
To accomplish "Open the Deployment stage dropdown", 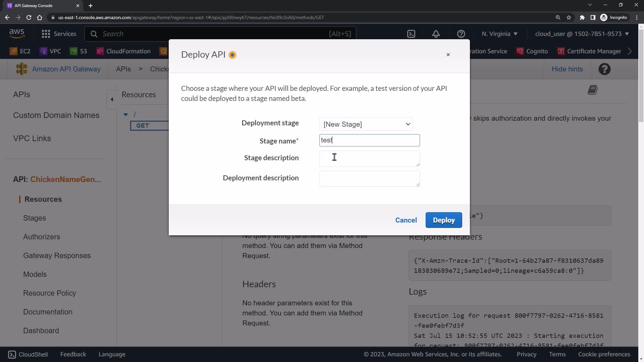I will click(366, 124).
